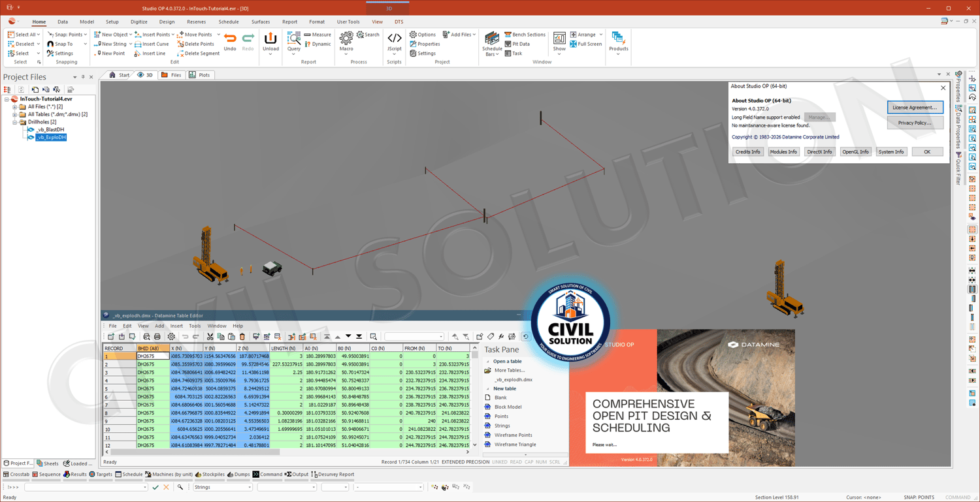Open the Query tool in the Report group
This screenshot has width=980, height=502.
(x=294, y=42)
